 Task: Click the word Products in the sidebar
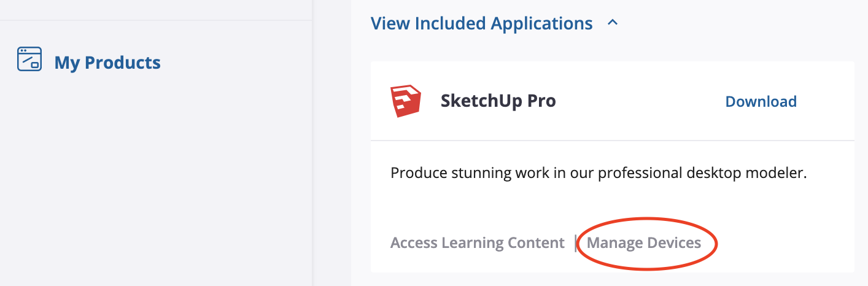(123, 63)
